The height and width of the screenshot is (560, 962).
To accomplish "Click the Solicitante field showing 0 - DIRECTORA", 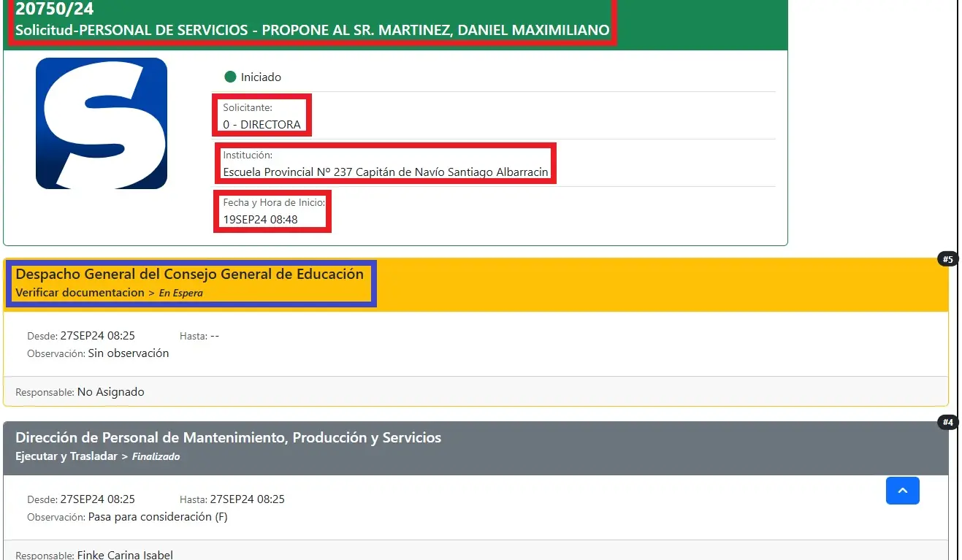I will point(262,124).
